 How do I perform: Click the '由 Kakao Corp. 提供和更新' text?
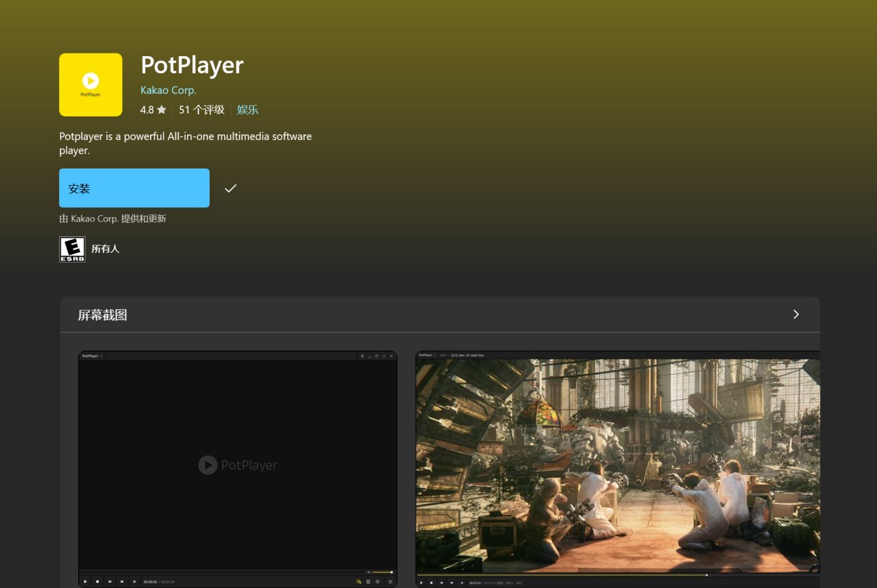tap(113, 219)
